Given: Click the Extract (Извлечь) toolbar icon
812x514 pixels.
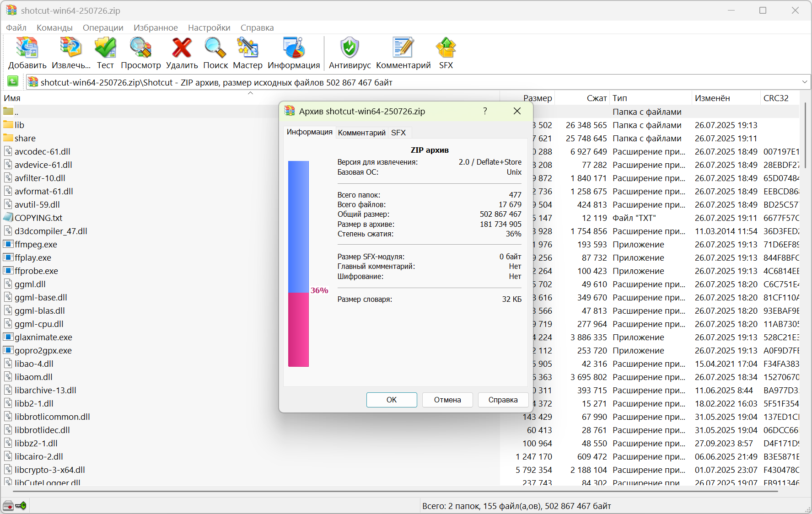Looking at the screenshot, I should tap(71, 48).
